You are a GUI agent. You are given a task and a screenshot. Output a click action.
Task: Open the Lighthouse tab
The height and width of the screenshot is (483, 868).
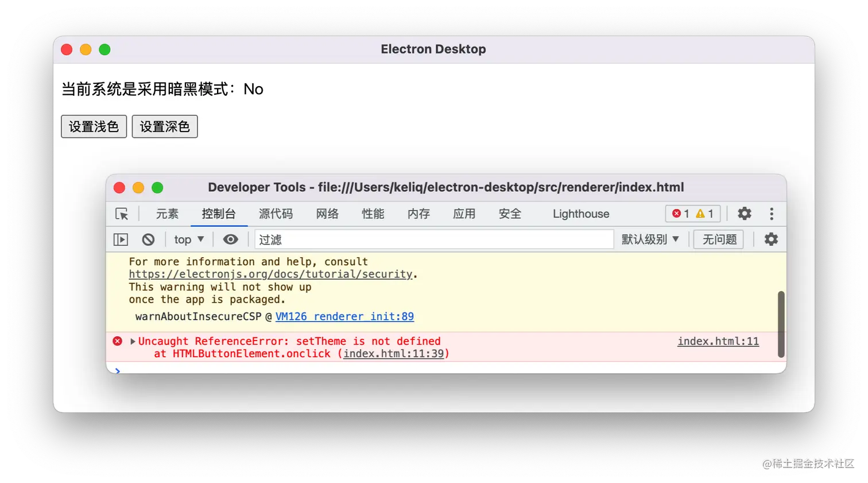[581, 214]
